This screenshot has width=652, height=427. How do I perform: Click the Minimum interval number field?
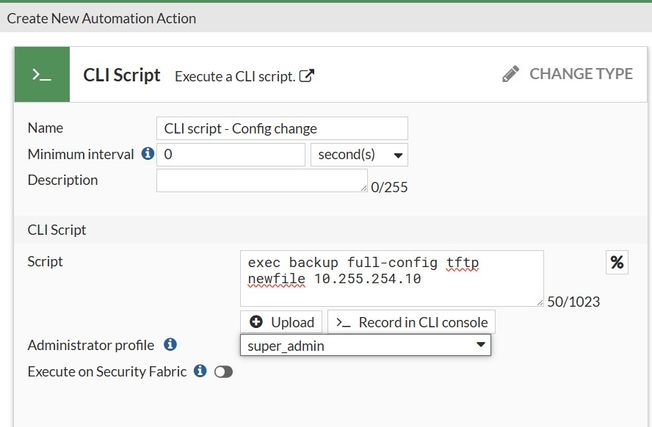231,155
